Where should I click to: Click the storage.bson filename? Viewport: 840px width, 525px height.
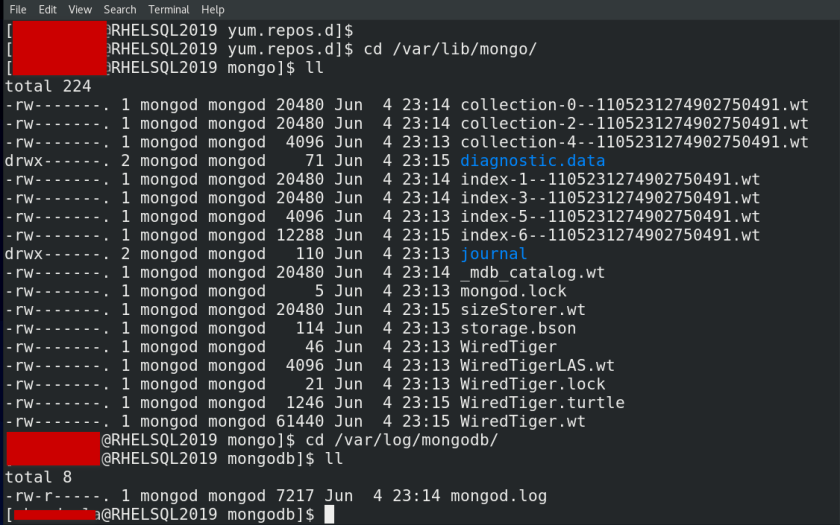517,328
